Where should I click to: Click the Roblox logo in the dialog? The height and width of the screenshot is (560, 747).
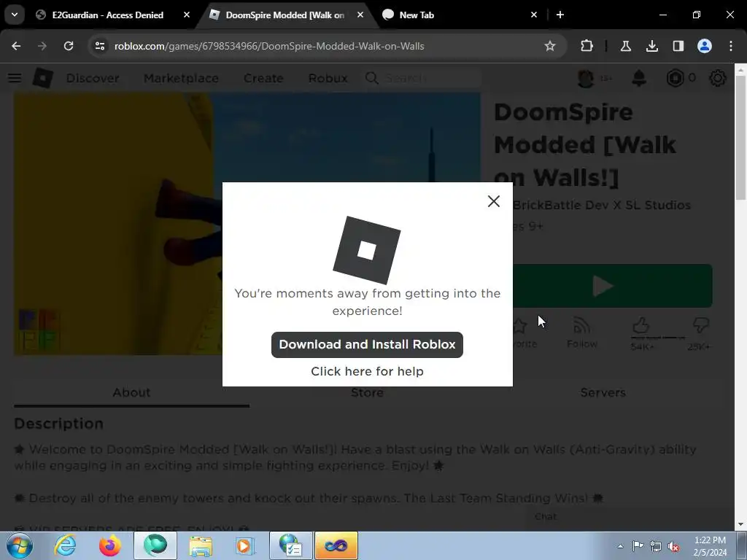point(367,250)
